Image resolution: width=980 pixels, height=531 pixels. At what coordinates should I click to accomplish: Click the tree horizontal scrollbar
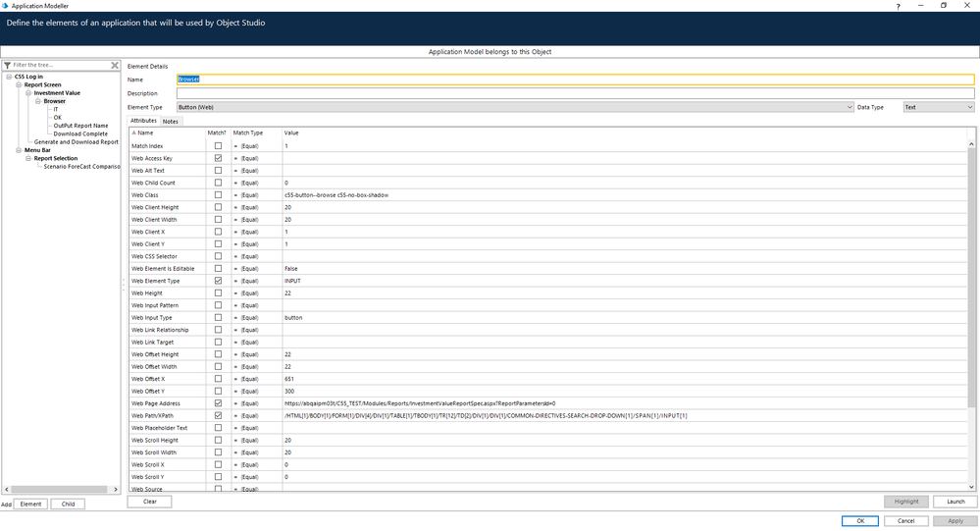60,490
